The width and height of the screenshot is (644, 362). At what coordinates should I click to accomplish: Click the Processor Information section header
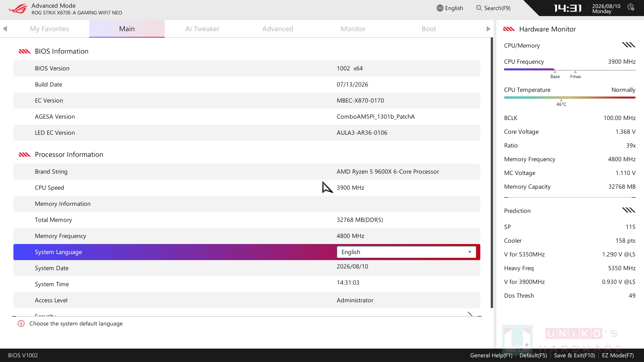[69, 155]
